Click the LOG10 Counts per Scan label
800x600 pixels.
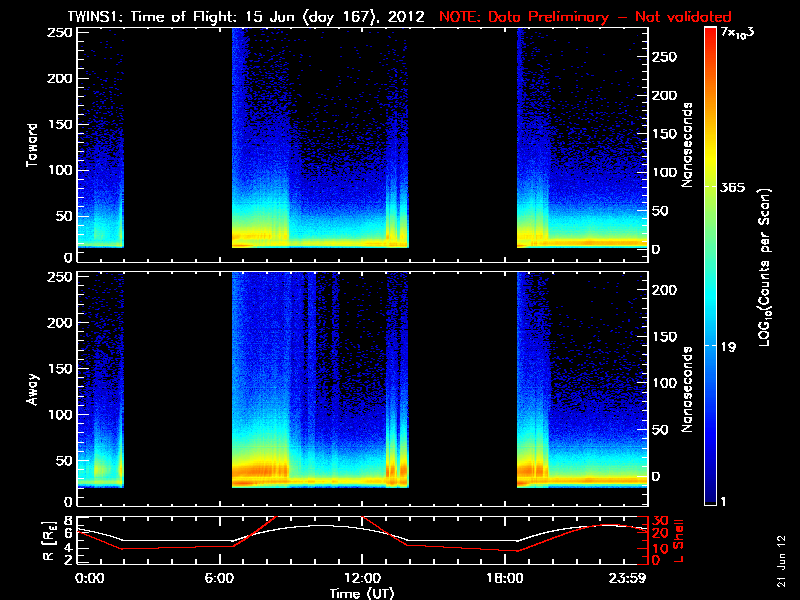tap(765, 267)
